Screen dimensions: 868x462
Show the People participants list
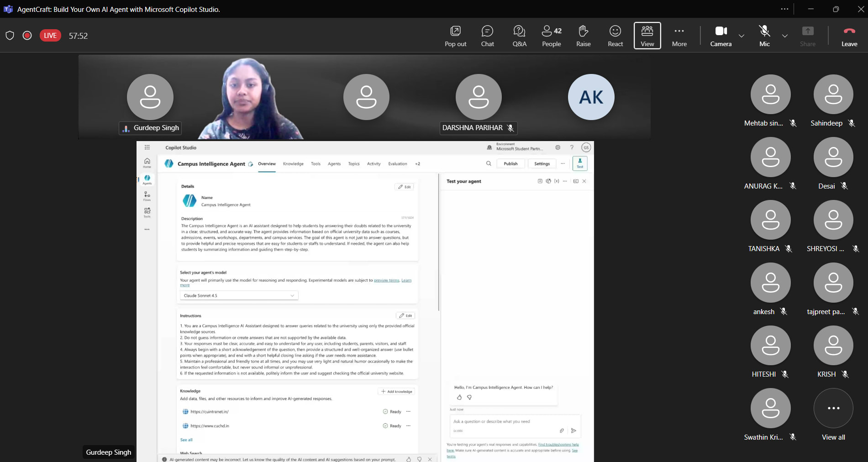551,36
